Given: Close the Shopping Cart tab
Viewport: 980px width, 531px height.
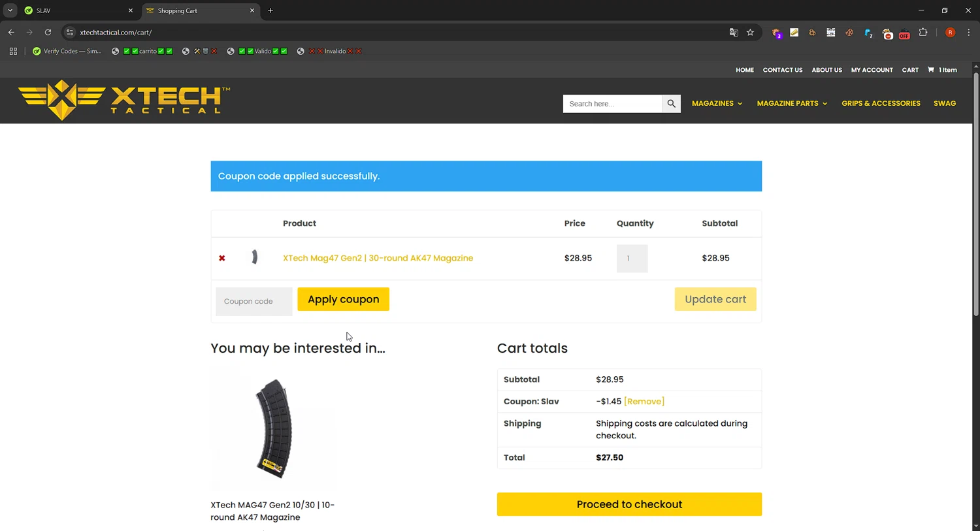Looking at the screenshot, I should (x=252, y=10).
